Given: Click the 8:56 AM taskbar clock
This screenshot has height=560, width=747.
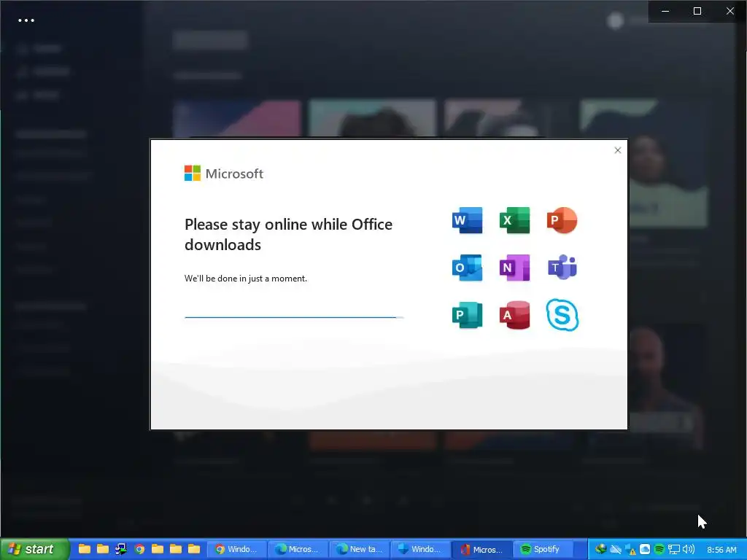Looking at the screenshot, I should 721,550.
